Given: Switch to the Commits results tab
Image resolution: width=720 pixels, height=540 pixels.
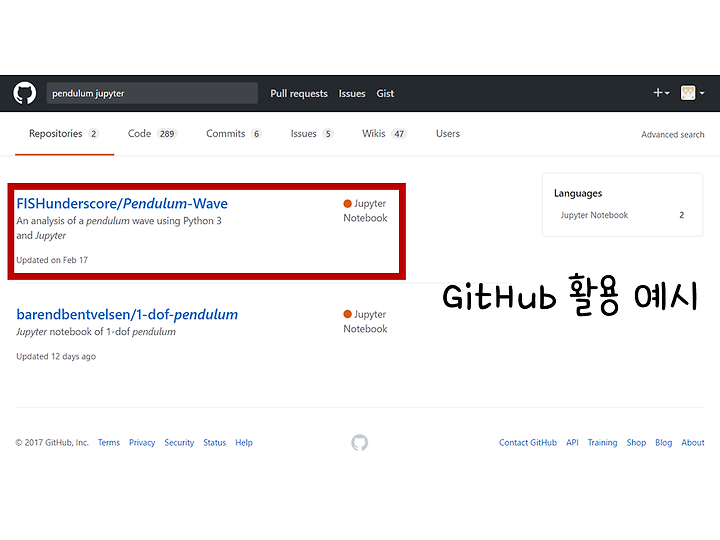Looking at the screenshot, I should tap(234, 134).
